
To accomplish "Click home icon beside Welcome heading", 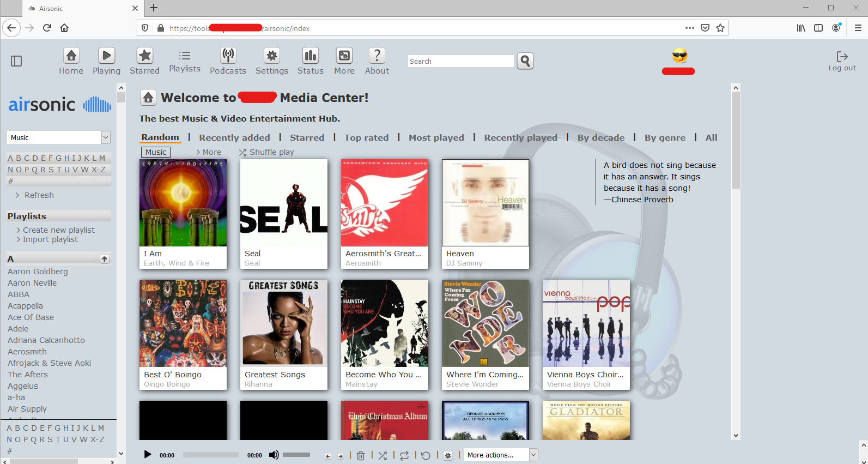I will pyautogui.click(x=148, y=98).
